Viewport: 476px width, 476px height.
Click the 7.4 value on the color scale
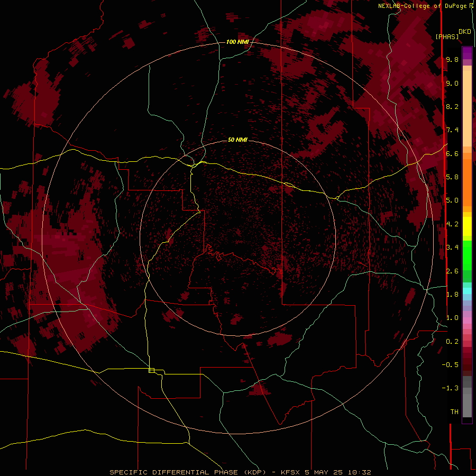452,130
